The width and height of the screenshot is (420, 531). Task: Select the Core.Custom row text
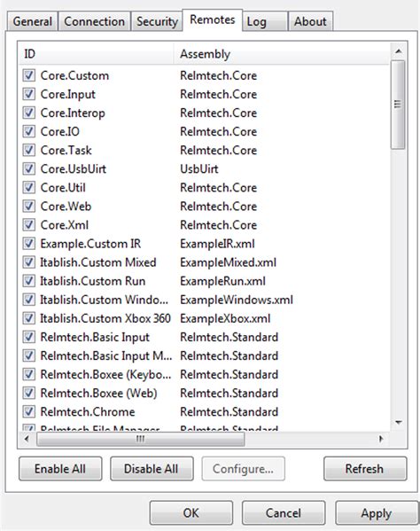(74, 75)
